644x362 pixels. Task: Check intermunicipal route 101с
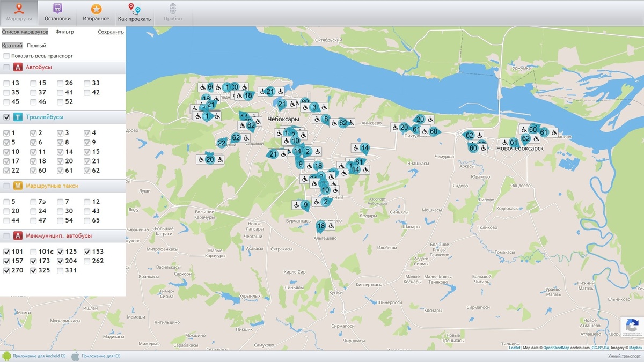tap(33, 252)
